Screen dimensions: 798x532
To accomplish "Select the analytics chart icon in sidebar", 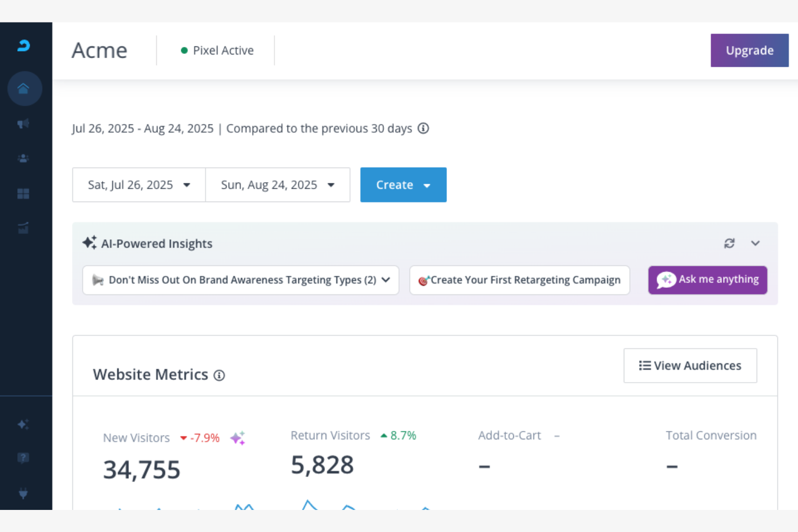I will coord(23,228).
